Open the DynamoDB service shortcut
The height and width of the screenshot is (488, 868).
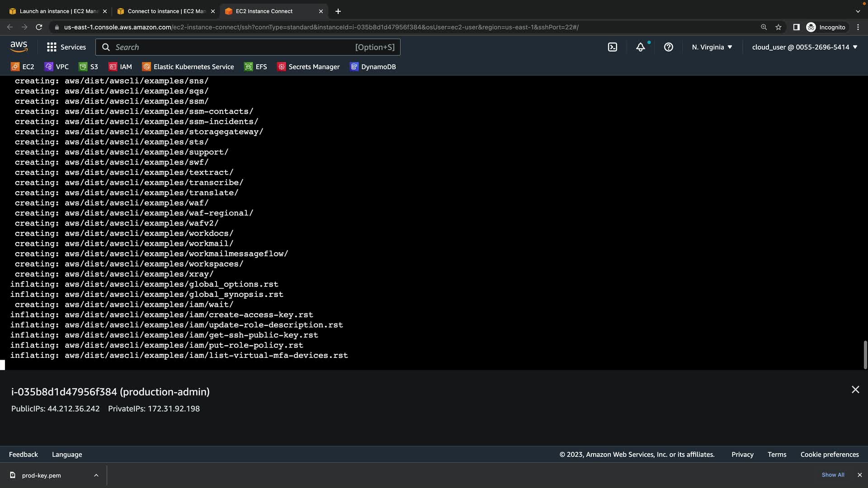coord(373,67)
